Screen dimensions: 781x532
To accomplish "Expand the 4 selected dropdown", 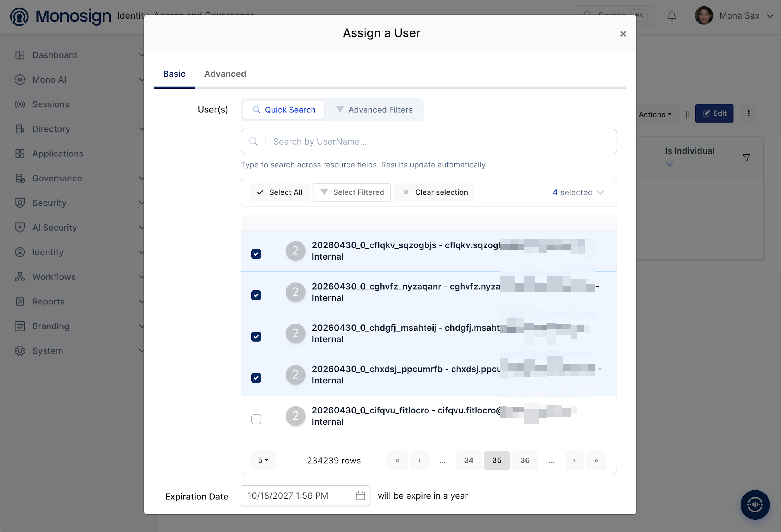I will tap(578, 192).
